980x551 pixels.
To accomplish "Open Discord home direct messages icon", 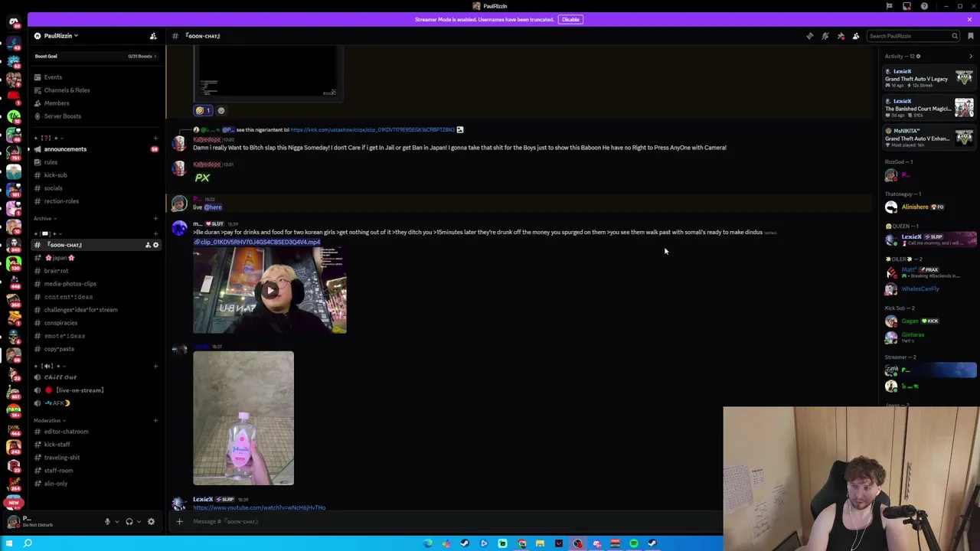I will point(13,22).
